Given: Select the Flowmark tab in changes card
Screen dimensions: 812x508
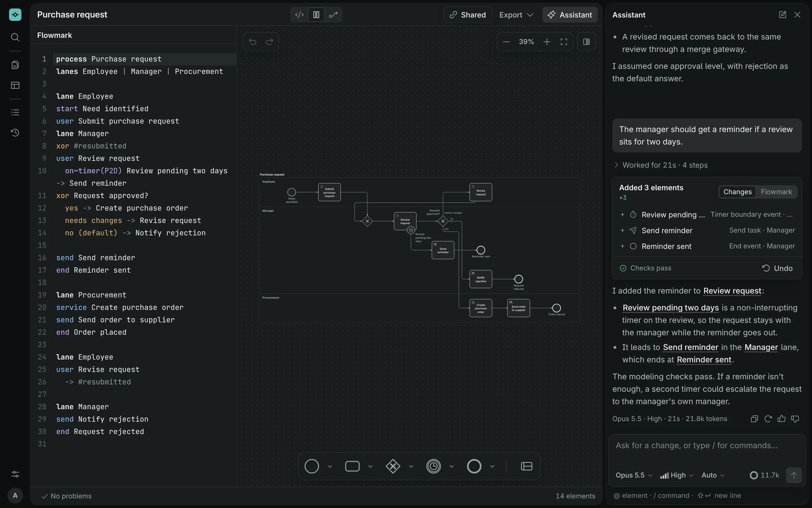Looking at the screenshot, I should pyautogui.click(x=776, y=192).
